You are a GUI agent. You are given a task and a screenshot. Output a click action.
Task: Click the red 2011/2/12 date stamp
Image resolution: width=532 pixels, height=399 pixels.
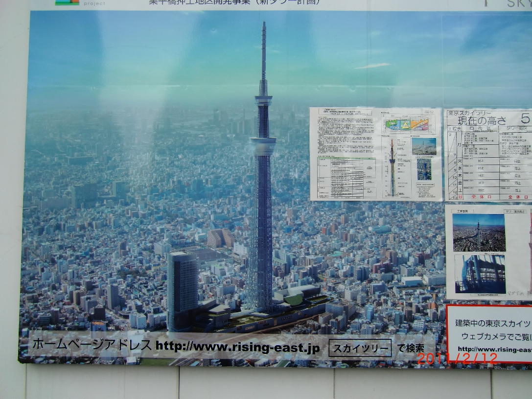(x=457, y=358)
